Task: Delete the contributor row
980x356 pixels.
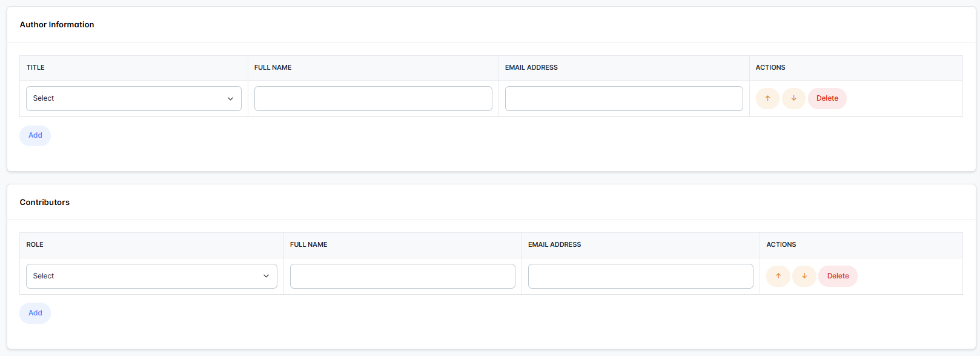Action: tap(838, 276)
